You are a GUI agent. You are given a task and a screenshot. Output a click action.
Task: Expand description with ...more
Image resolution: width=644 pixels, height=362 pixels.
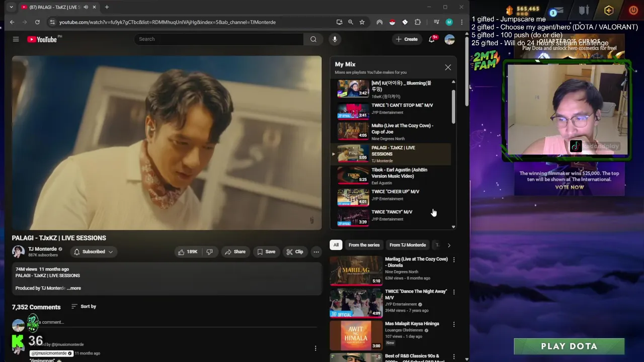click(74, 288)
